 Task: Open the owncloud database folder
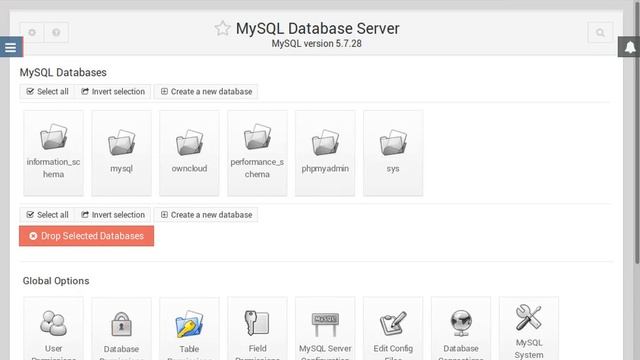pyautogui.click(x=189, y=153)
